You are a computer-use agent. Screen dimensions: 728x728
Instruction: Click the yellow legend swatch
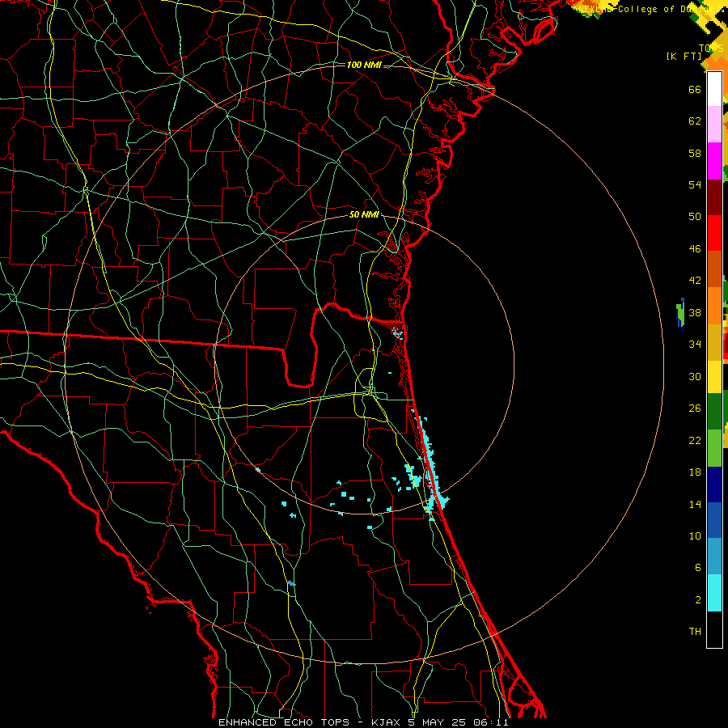(x=714, y=376)
